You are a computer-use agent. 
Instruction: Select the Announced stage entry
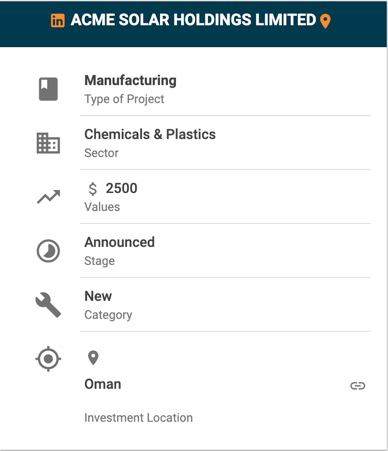(120, 242)
